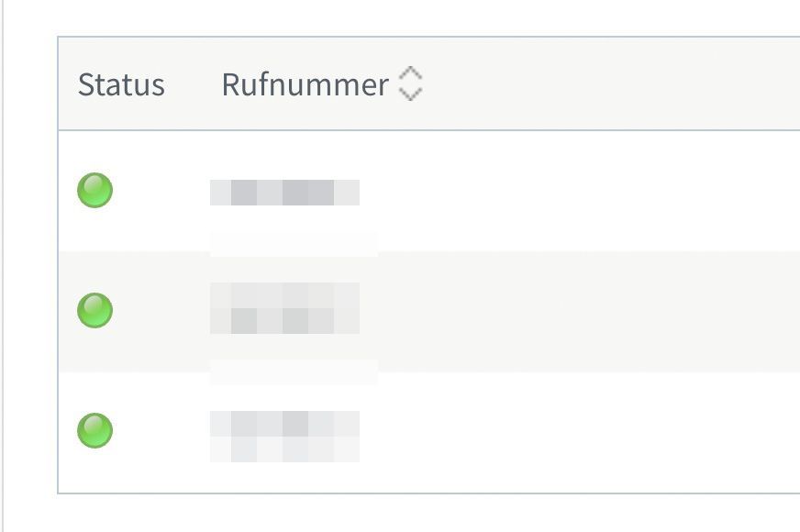Open the second row's blurred phone number
Screen dimensions: 800x532
click(x=284, y=308)
